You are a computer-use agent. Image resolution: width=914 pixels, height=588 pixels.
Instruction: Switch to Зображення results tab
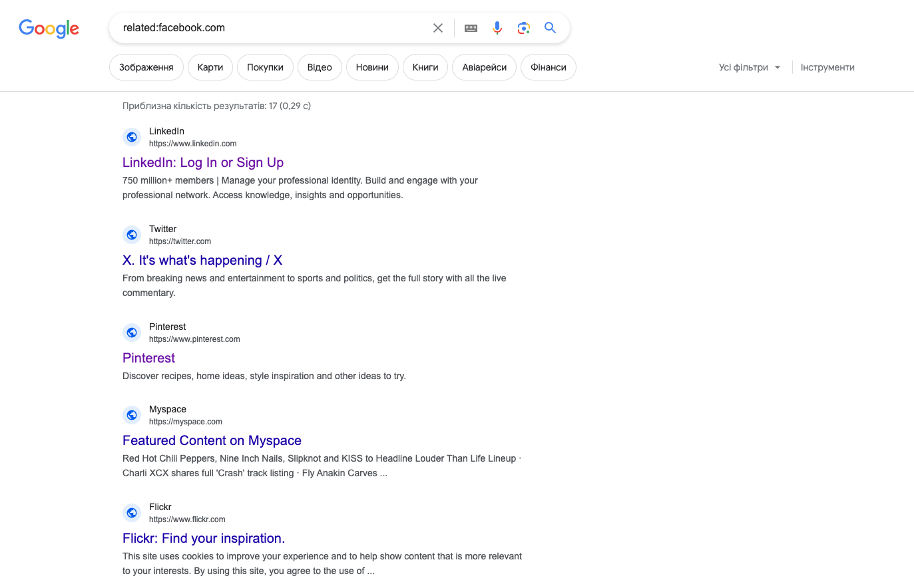(146, 67)
